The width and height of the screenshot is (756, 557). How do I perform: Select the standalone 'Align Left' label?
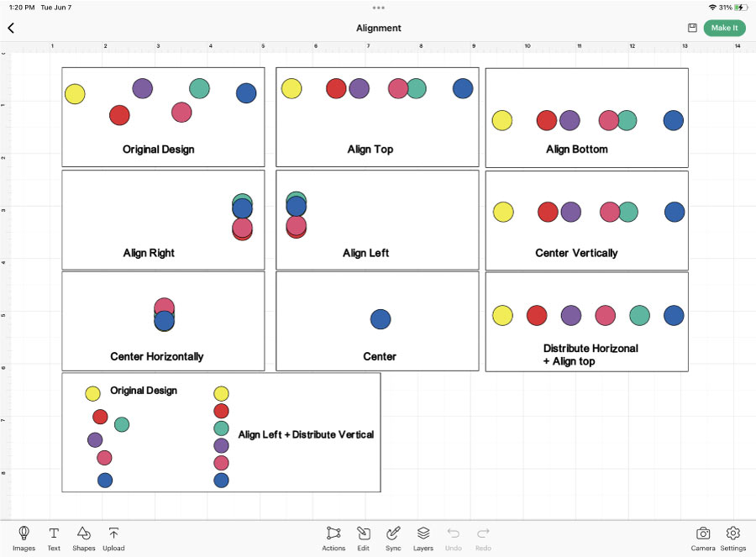365,253
